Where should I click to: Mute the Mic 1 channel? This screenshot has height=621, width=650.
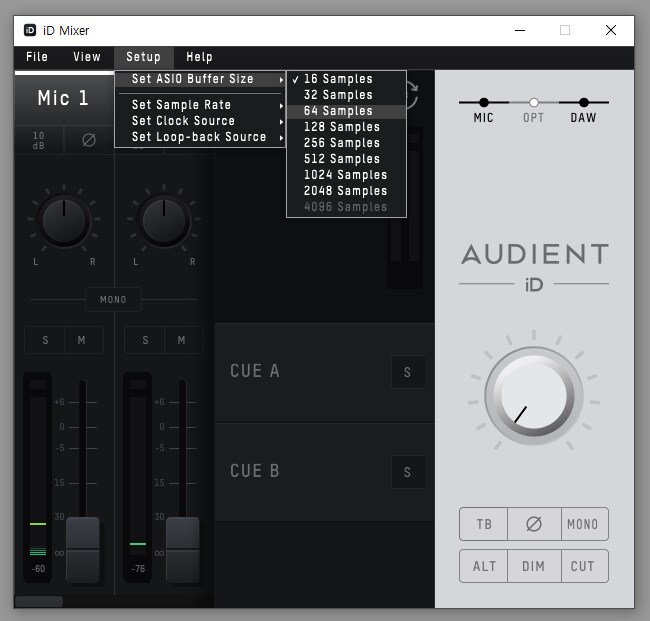click(x=82, y=340)
